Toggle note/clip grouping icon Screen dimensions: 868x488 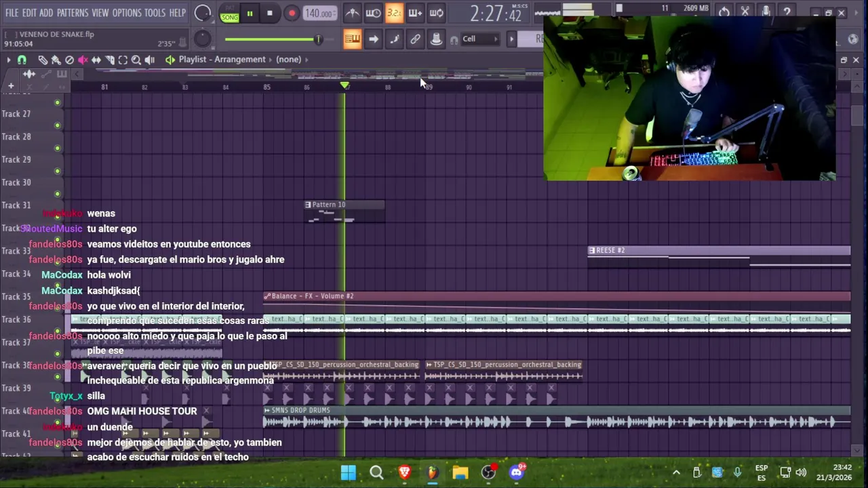tap(394, 39)
